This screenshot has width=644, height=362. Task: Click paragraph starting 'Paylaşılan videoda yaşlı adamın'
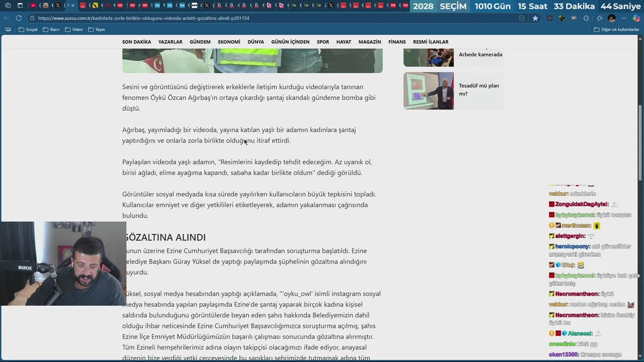point(247,167)
